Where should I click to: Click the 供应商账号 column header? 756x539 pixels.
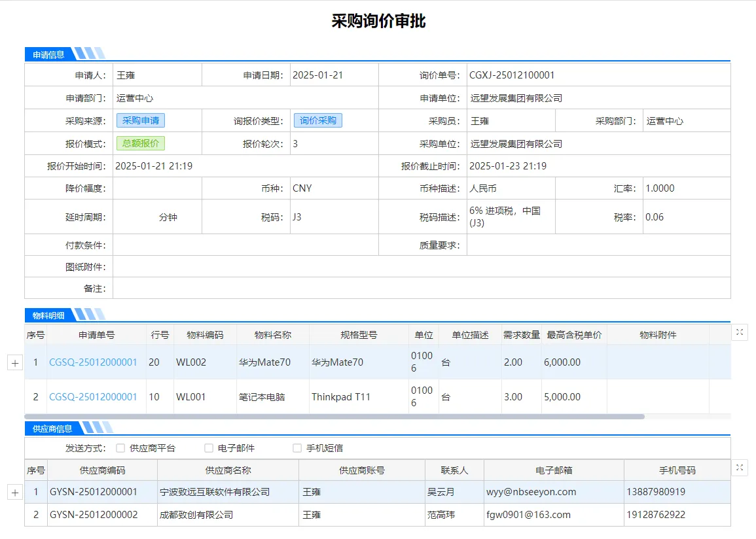tap(362, 470)
